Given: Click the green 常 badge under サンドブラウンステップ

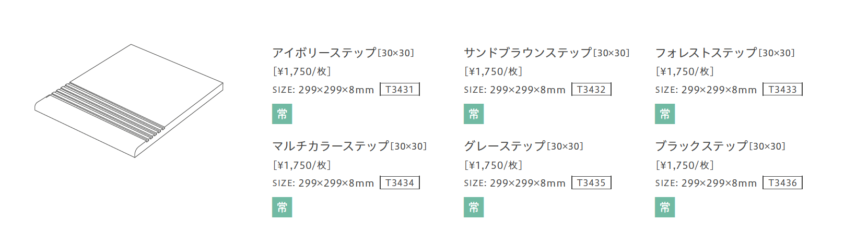Looking at the screenshot, I should click(474, 114).
